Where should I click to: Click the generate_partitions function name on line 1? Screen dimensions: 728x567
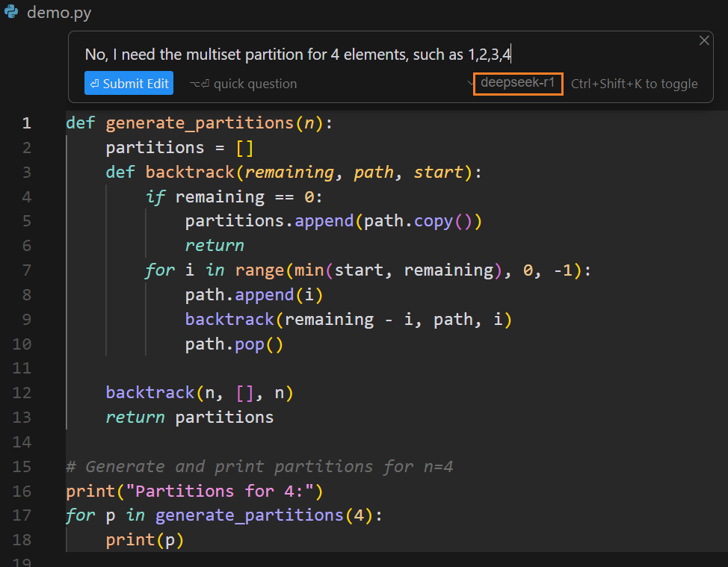tap(200, 123)
